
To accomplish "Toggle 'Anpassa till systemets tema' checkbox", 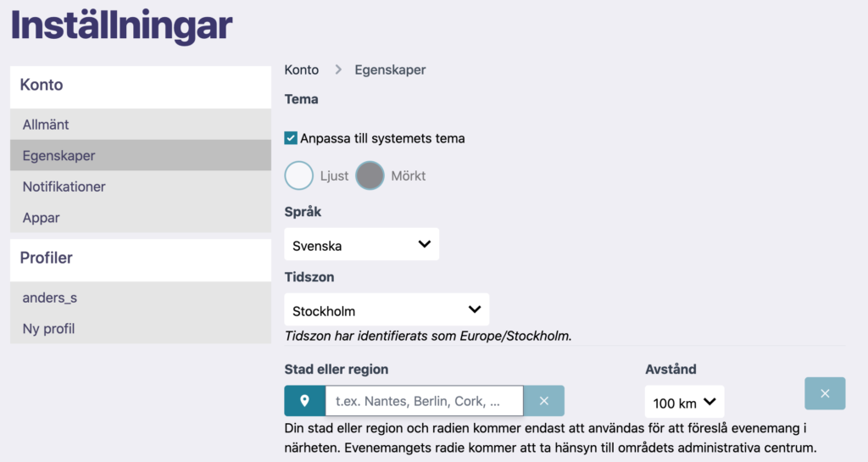I will coord(291,138).
